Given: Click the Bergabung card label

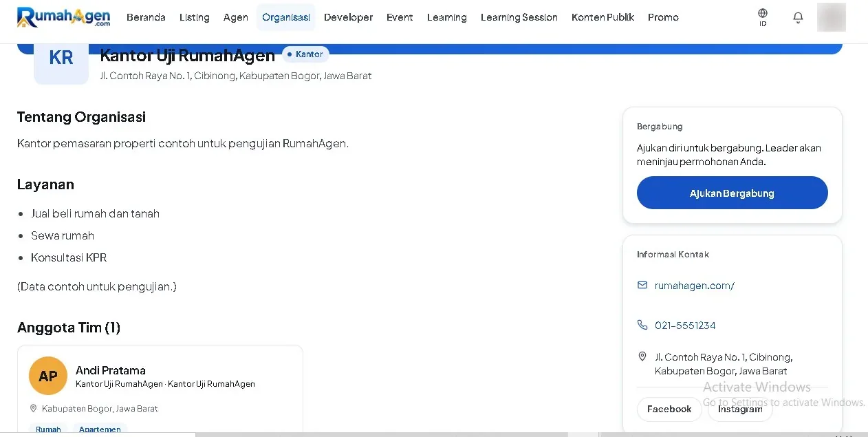Looking at the screenshot, I should [660, 127].
